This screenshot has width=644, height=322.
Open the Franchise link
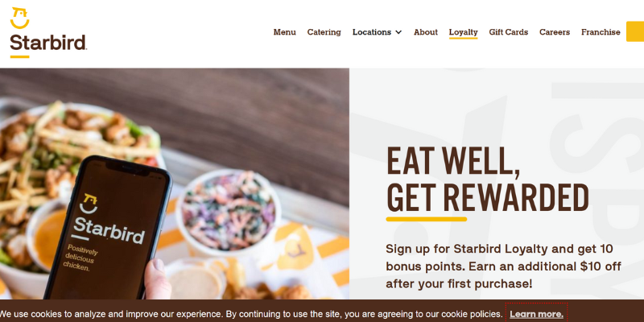[x=601, y=32]
